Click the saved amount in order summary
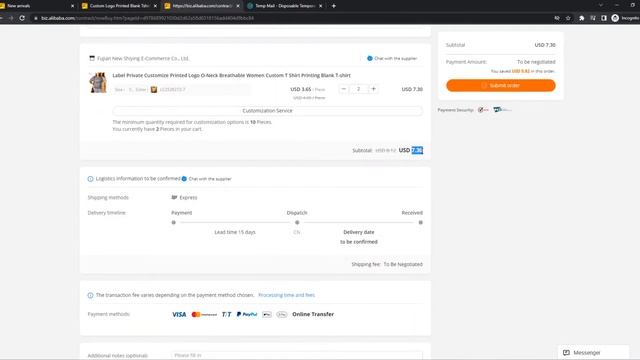Viewport: 640px width, 360px height. click(521, 71)
